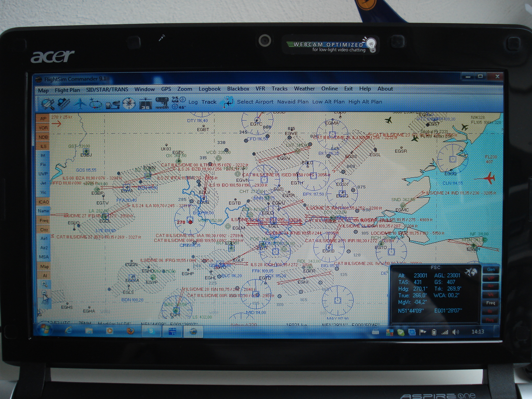This screenshot has width=532, height=399.
Task: Click the EGSS airport label on the map
Action: tap(351, 156)
